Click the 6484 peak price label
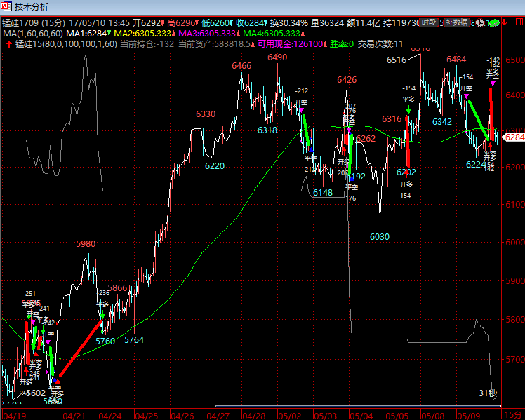This screenshot has height=420, width=525. tap(456, 60)
